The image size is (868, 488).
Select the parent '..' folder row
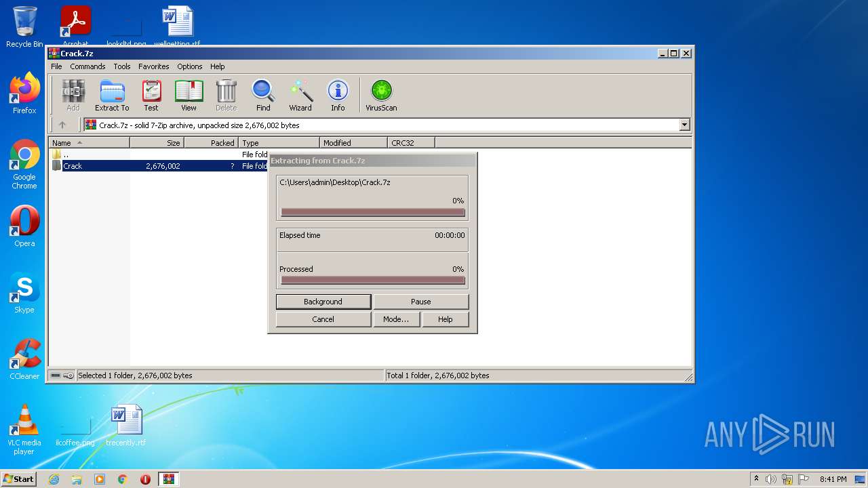(159, 155)
